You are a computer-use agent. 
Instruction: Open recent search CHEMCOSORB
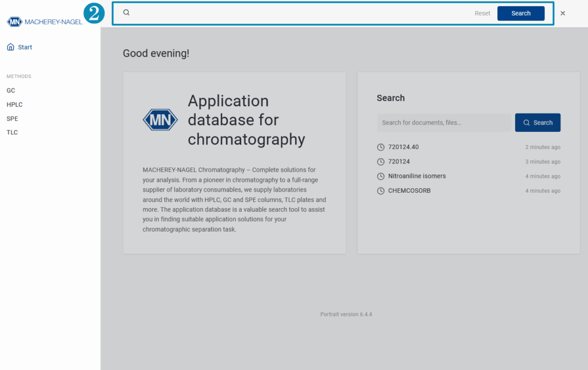[x=409, y=190]
